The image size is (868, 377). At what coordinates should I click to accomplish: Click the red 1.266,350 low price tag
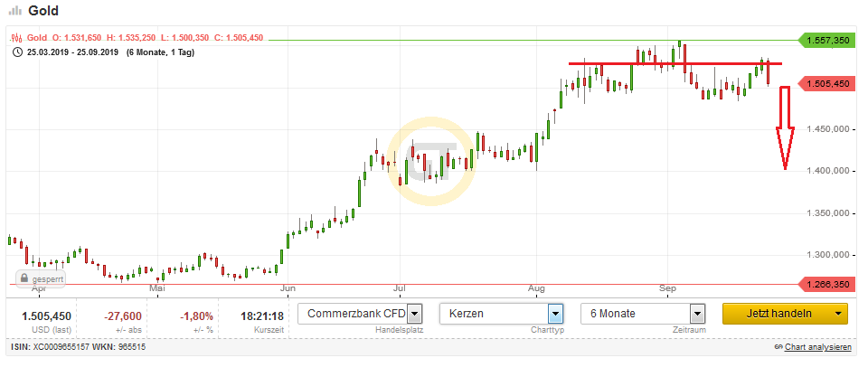pyautogui.click(x=826, y=283)
